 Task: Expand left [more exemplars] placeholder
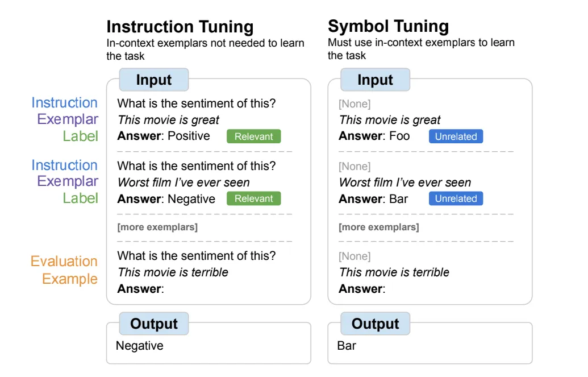coord(157,227)
